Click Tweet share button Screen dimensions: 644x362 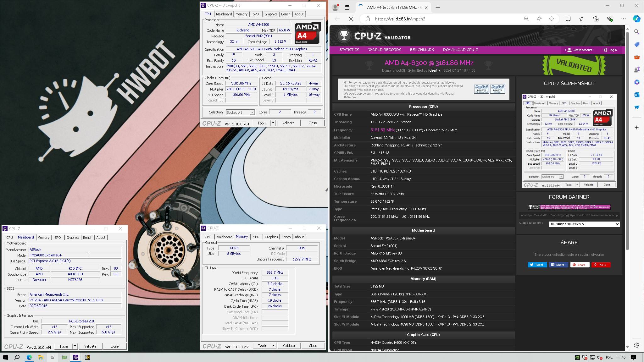tap(537, 265)
